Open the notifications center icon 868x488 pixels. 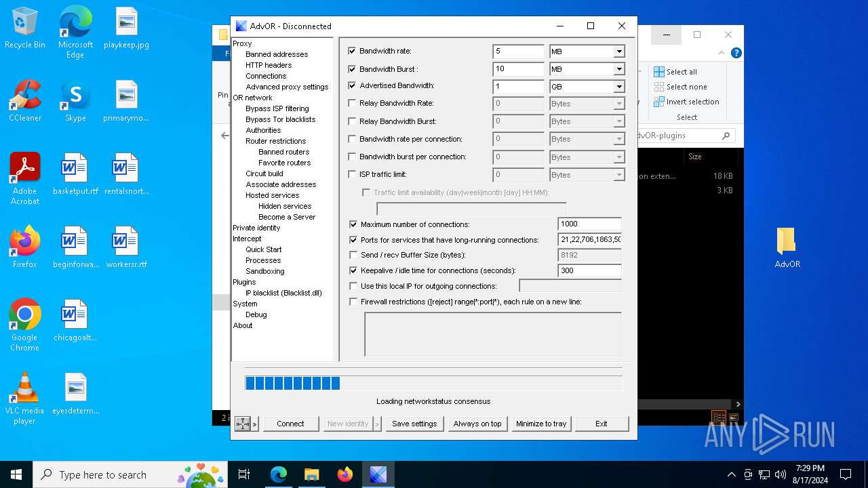tap(846, 474)
